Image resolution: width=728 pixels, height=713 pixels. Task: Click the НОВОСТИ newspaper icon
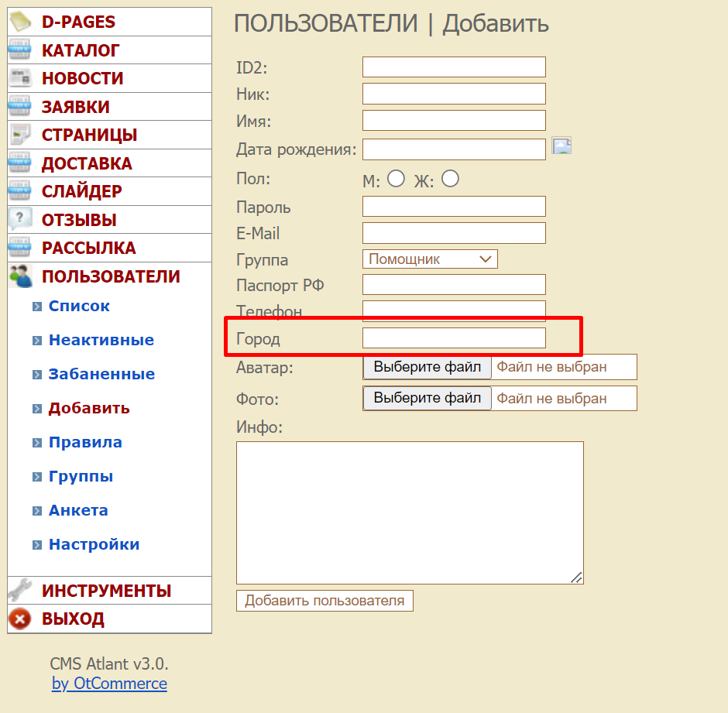pyautogui.click(x=20, y=78)
